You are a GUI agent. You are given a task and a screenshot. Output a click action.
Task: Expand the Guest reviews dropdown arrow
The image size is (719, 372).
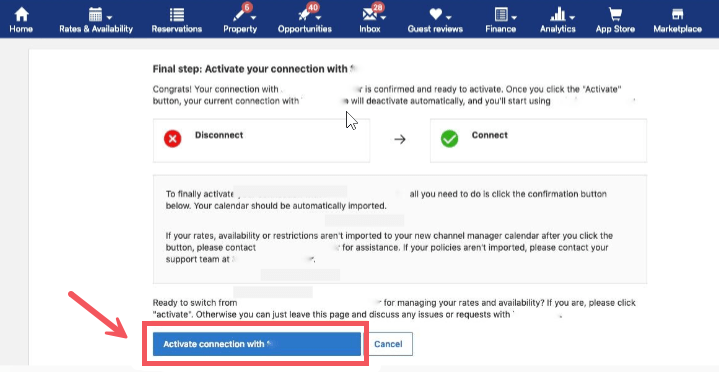[x=448, y=17]
